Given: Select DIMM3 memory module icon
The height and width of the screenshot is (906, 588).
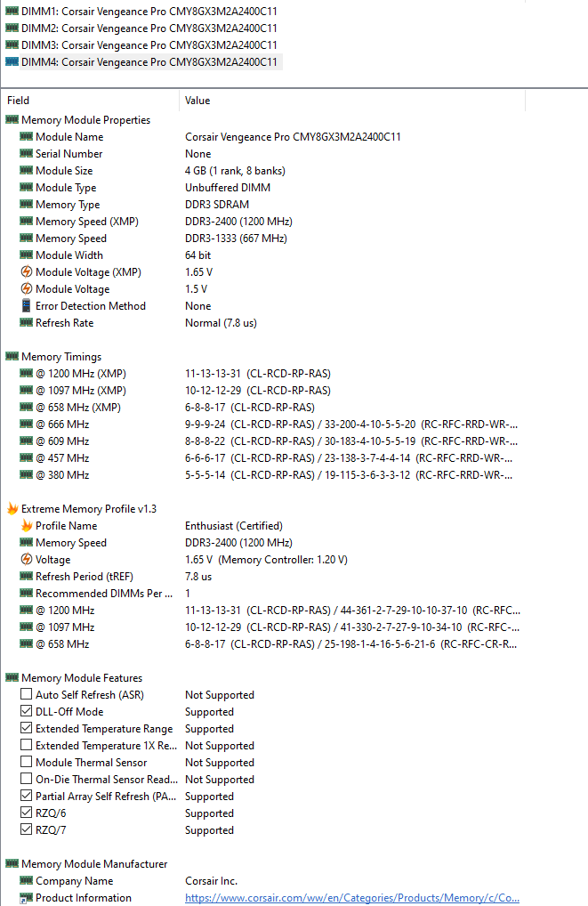Looking at the screenshot, I should coord(12,44).
